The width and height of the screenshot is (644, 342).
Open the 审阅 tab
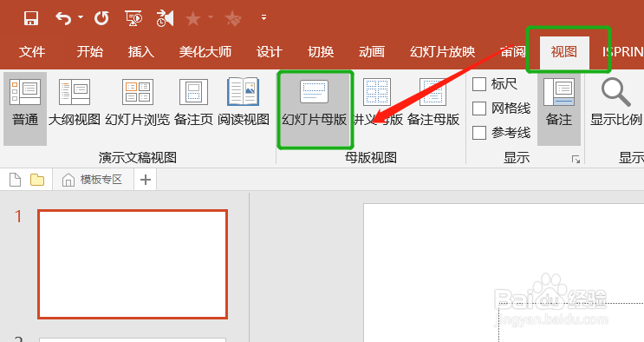(513, 52)
